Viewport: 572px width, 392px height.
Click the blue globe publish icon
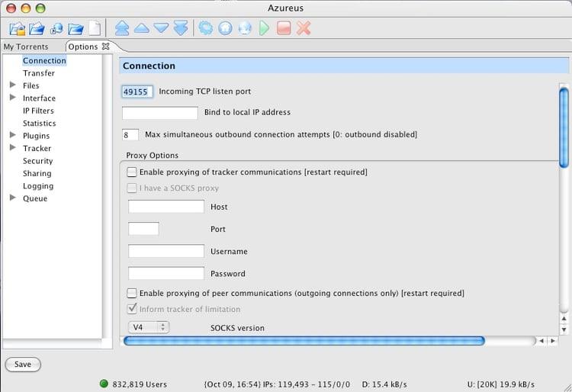click(x=245, y=28)
